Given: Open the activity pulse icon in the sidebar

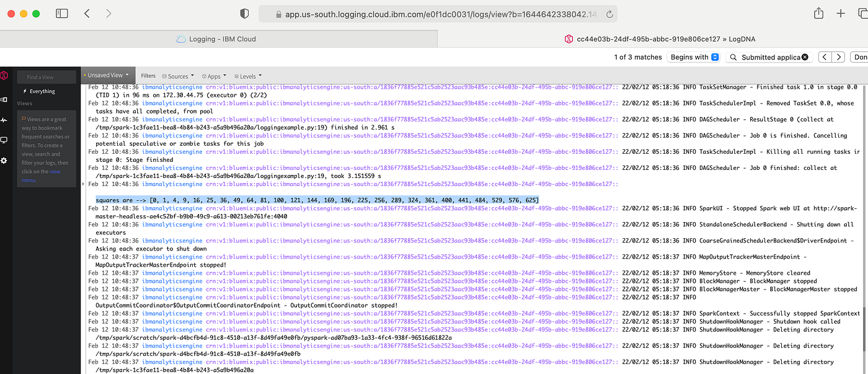Looking at the screenshot, I should 4,120.
